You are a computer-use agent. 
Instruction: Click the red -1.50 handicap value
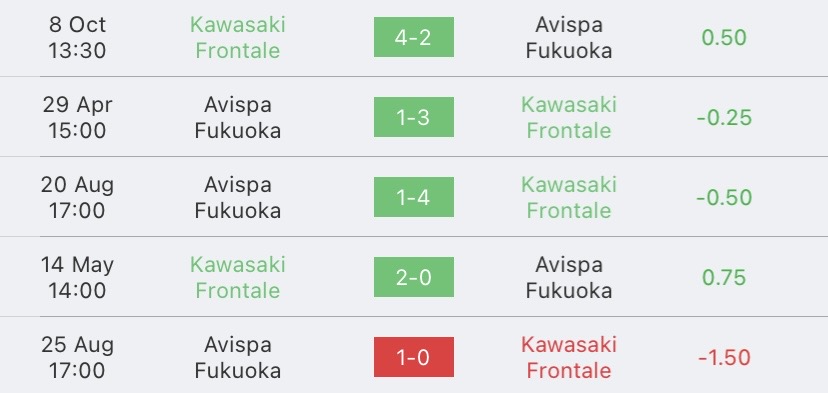[x=724, y=358]
